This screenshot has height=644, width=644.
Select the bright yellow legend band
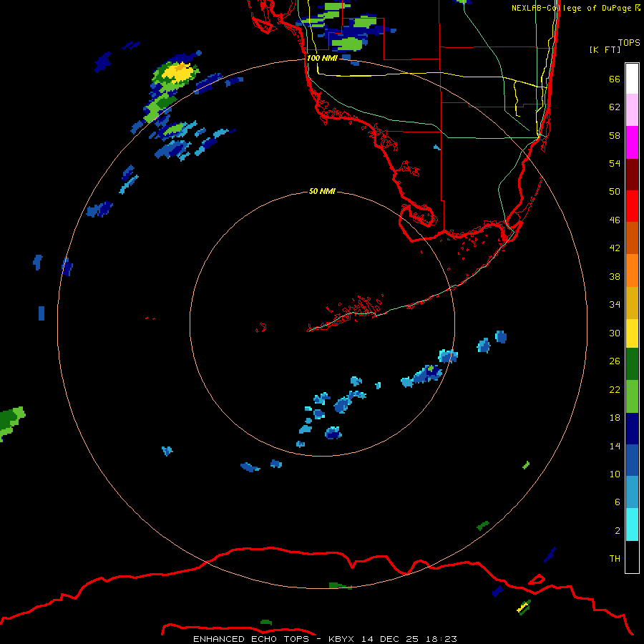[632, 333]
